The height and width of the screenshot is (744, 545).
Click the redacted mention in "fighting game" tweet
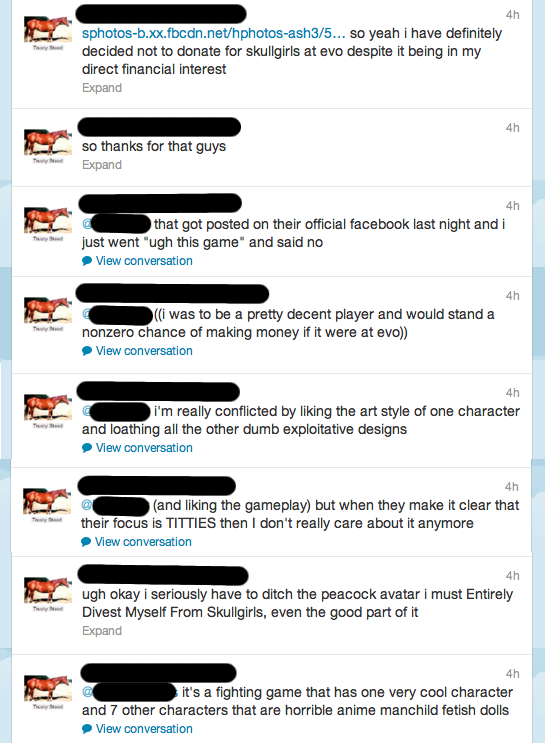[x=131, y=692]
